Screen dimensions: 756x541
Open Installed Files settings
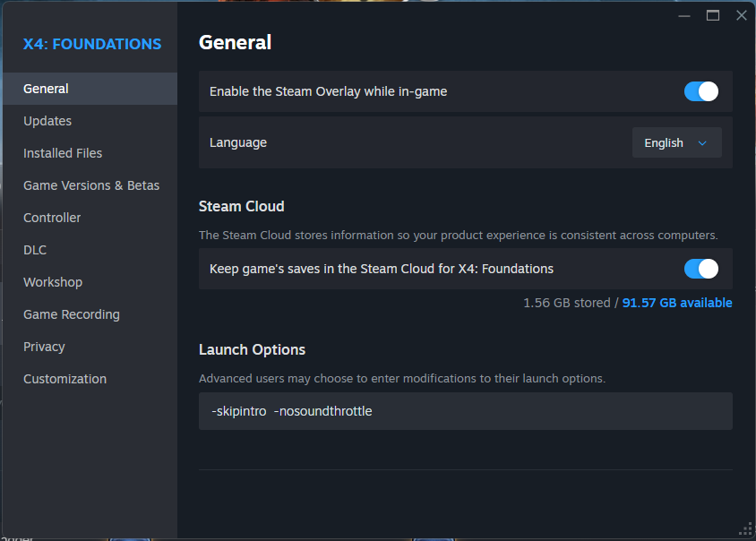(x=90, y=153)
